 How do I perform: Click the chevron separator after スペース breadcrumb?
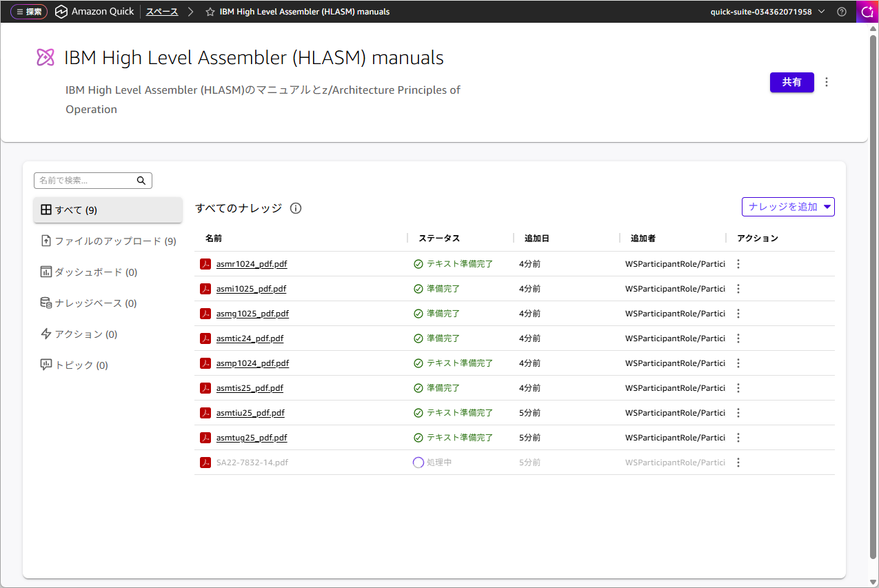tap(191, 12)
